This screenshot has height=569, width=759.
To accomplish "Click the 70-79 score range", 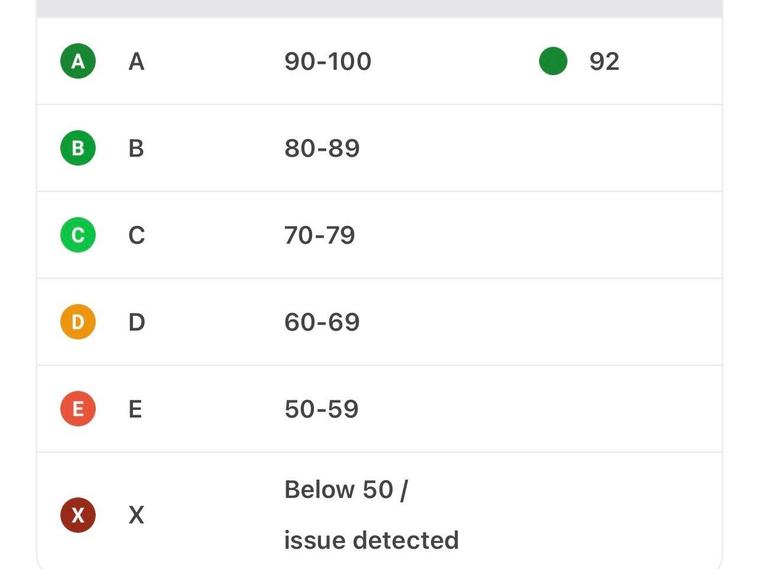I will coord(320,235).
